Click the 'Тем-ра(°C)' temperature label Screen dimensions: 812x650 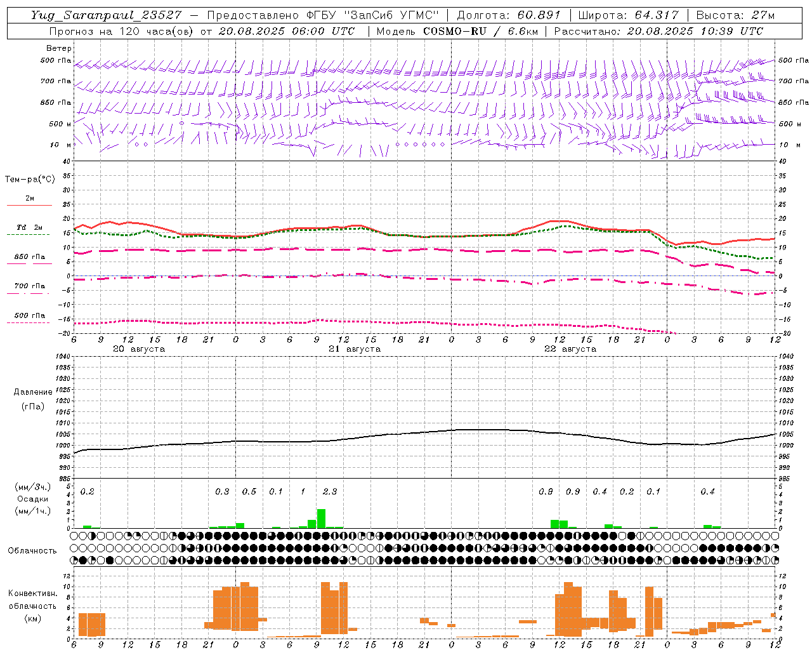point(30,180)
